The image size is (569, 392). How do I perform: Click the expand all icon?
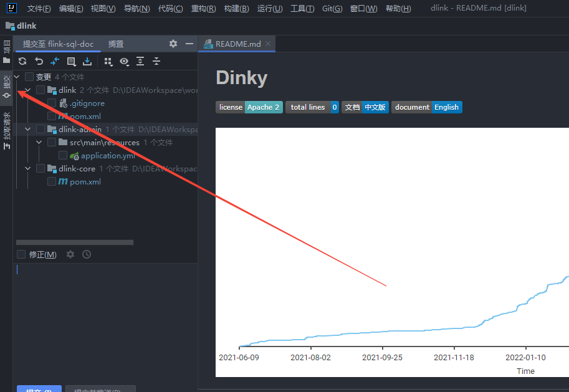pyautogui.click(x=140, y=61)
